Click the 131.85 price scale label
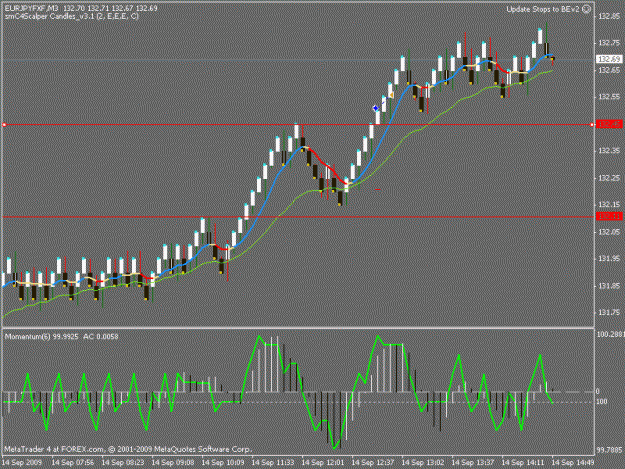625x469 pixels. tap(609, 286)
